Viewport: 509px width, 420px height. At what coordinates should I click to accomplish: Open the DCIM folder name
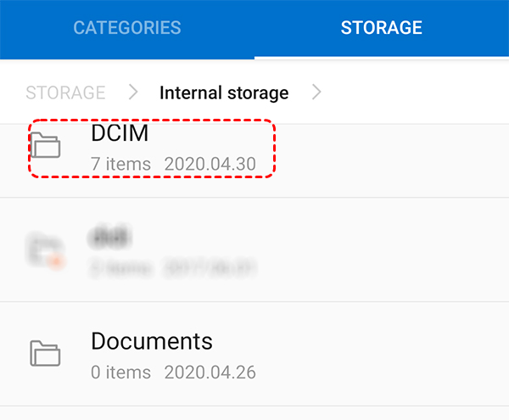121,134
